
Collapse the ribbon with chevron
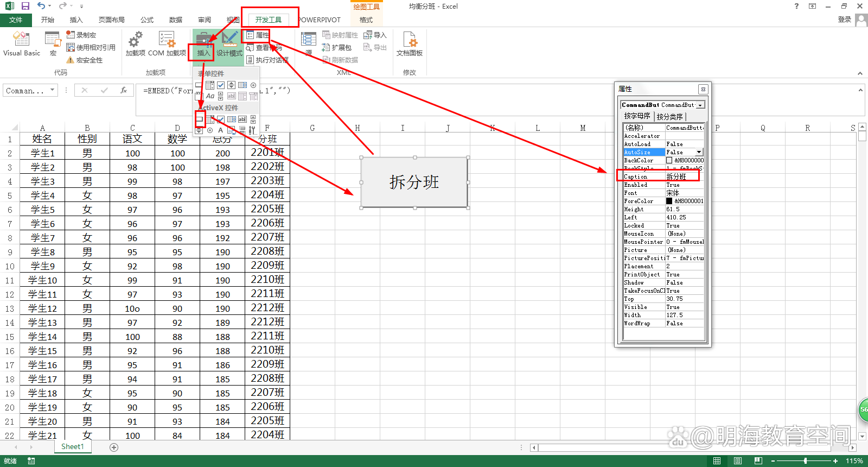860,73
